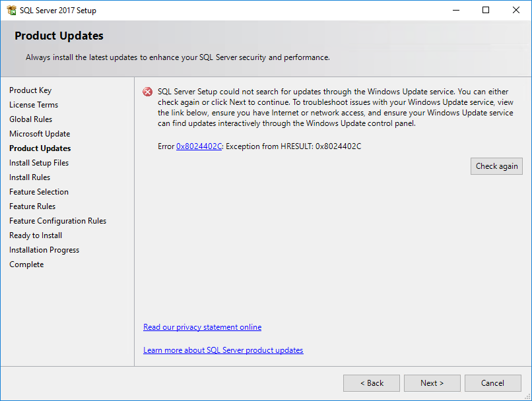Viewport: 532px width, 401px height.
Task: Open the 0x8024402C error code link
Action: pos(199,146)
